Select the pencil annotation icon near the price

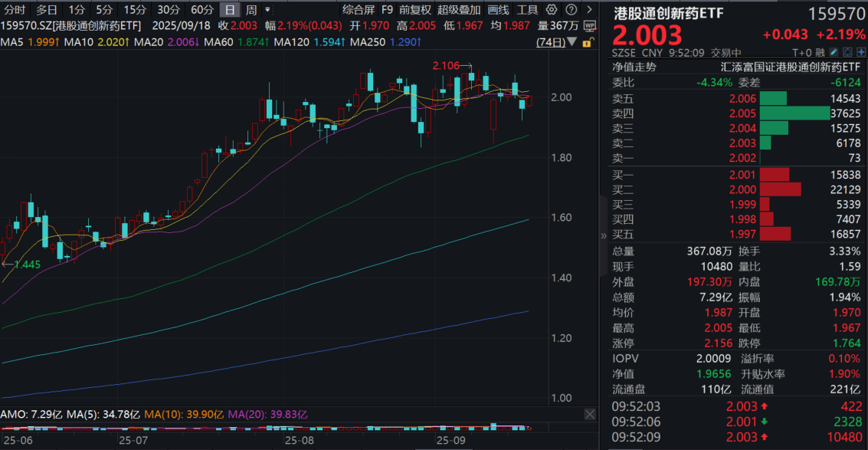tap(834, 52)
